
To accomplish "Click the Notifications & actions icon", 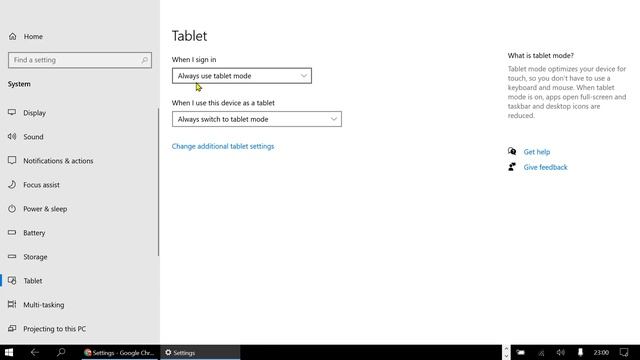I will point(12,160).
